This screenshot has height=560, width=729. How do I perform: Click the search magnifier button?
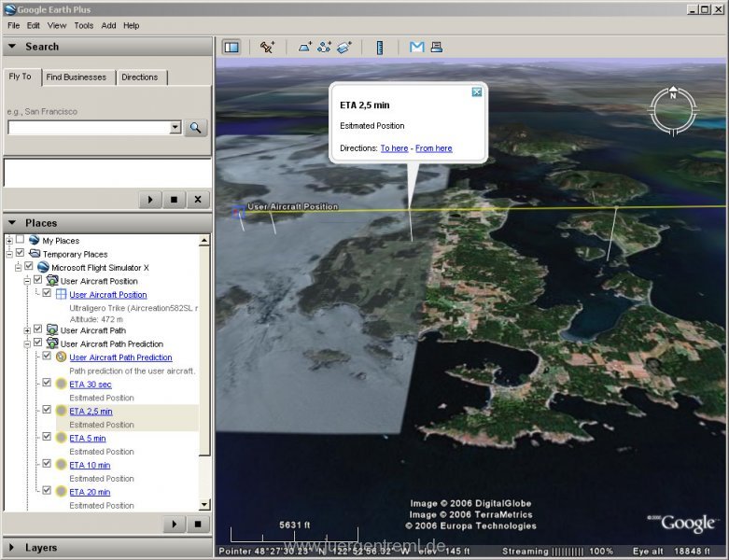(x=195, y=128)
